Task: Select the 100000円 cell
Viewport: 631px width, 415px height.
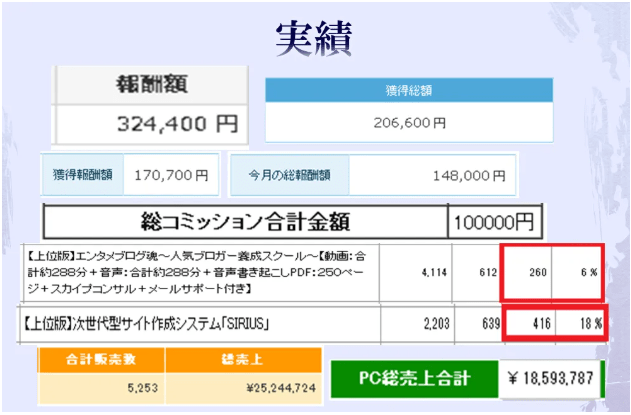Action: coord(494,222)
